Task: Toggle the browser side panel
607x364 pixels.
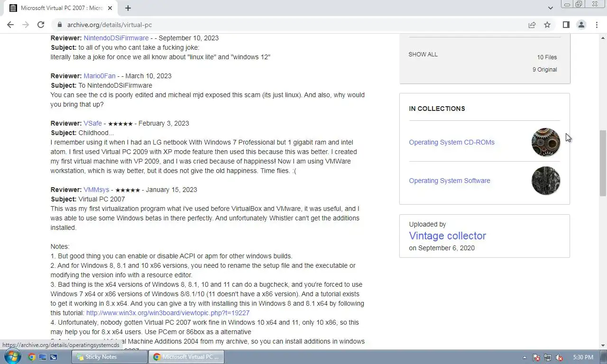Action: click(566, 25)
